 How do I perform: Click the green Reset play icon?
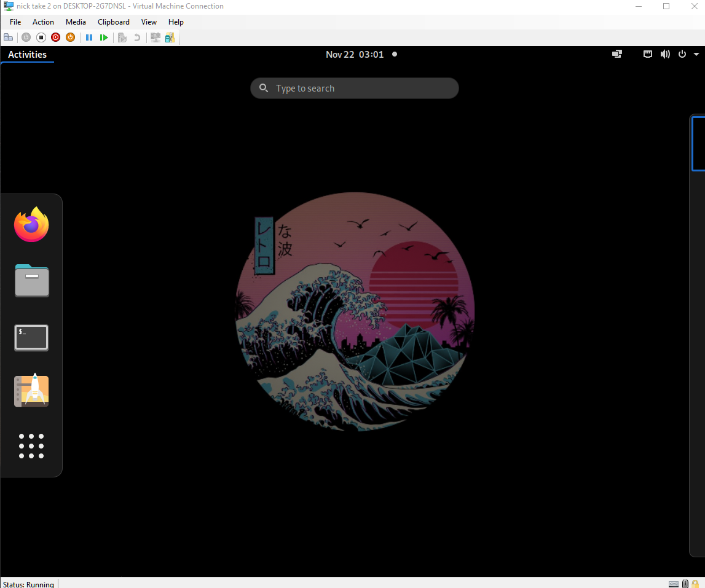(x=104, y=37)
